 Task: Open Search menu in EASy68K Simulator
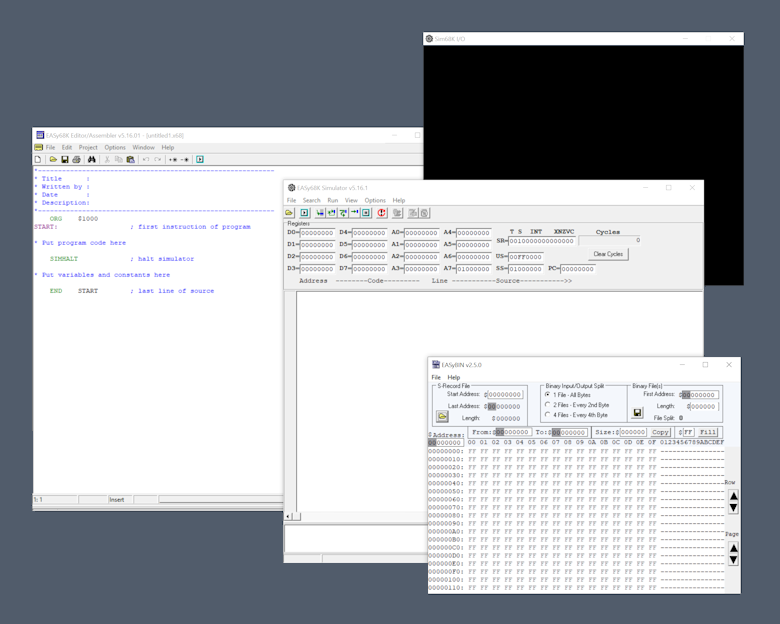312,200
